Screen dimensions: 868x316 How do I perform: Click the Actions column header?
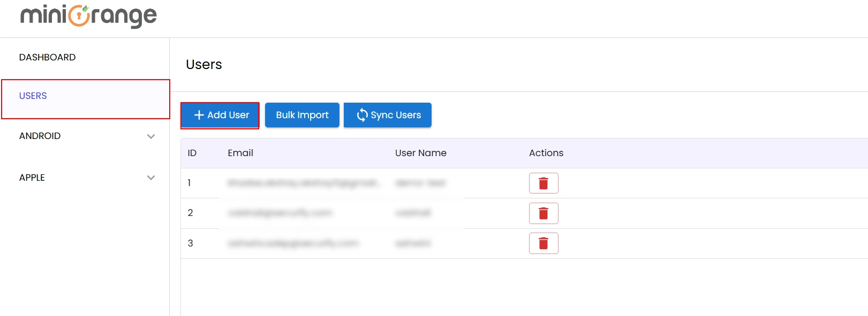[546, 153]
